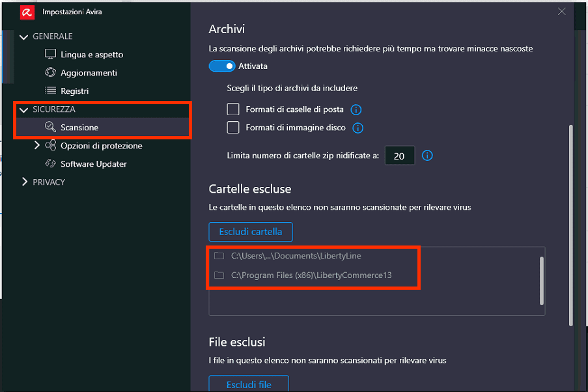The height and width of the screenshot is (392, 588).
Task: Click the Cartelle escluse heading
Action: [x=250, y=189]
